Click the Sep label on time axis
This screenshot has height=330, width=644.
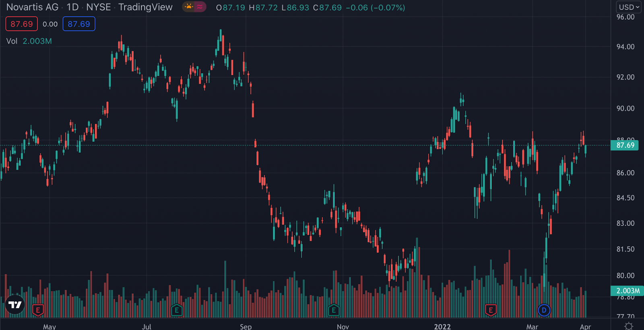(246, 326)
